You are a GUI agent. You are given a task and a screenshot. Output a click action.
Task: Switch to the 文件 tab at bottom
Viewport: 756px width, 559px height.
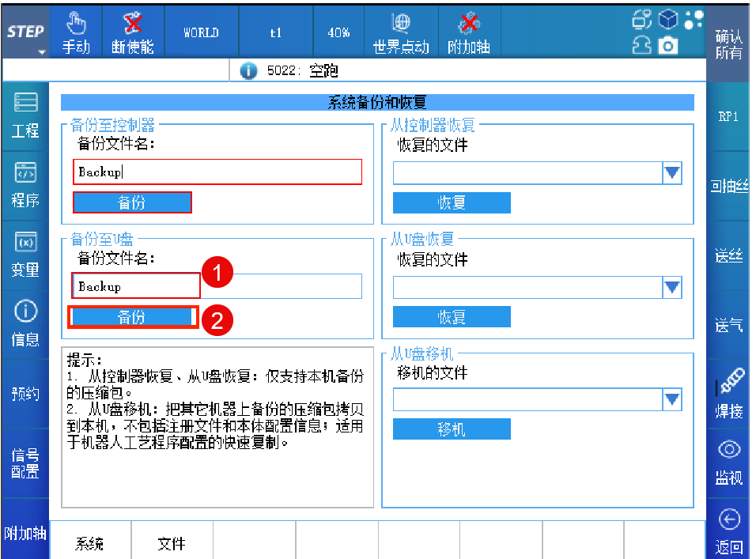pos(172,543)
